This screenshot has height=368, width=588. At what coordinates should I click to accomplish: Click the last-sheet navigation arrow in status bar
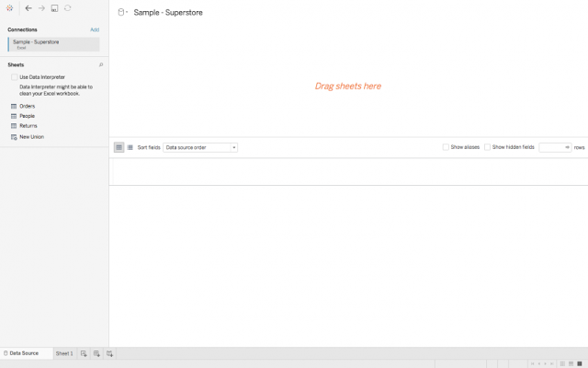[x=551, y=364]
